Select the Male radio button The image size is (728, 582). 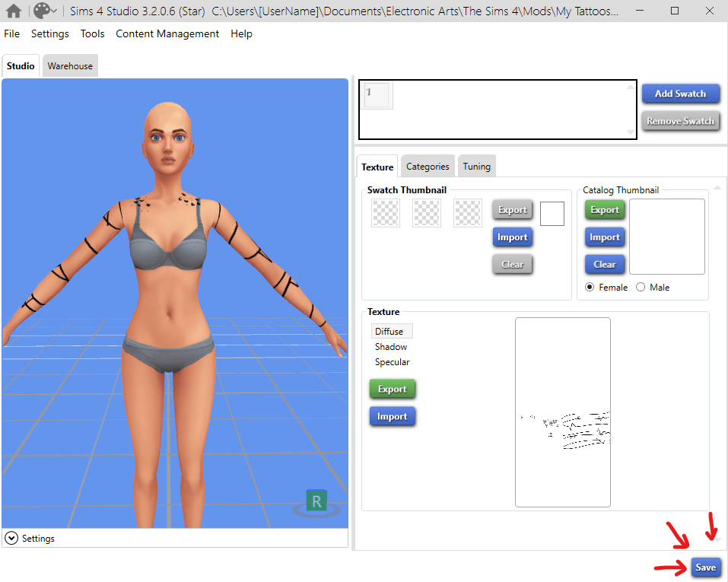tap(641, 288)
